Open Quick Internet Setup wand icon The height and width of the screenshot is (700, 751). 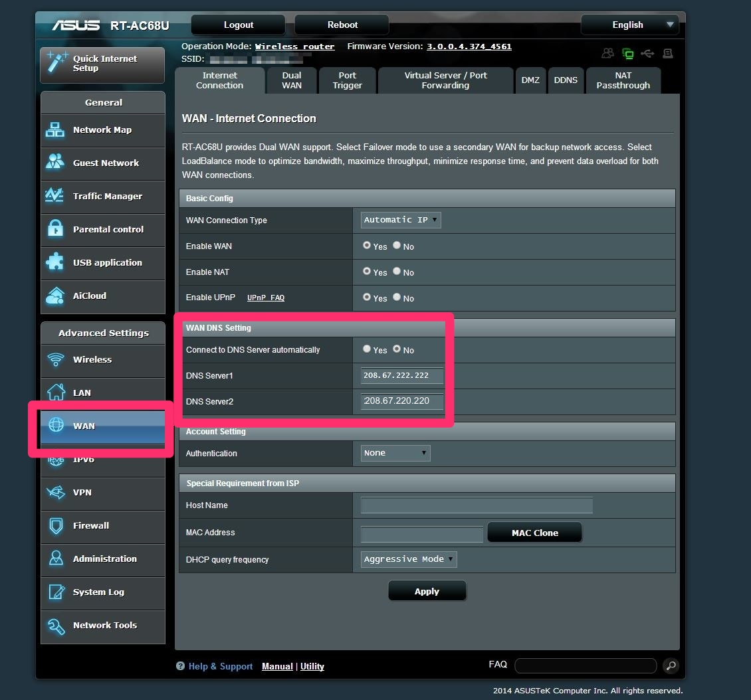pyautogui.click(x=56, y=62)
